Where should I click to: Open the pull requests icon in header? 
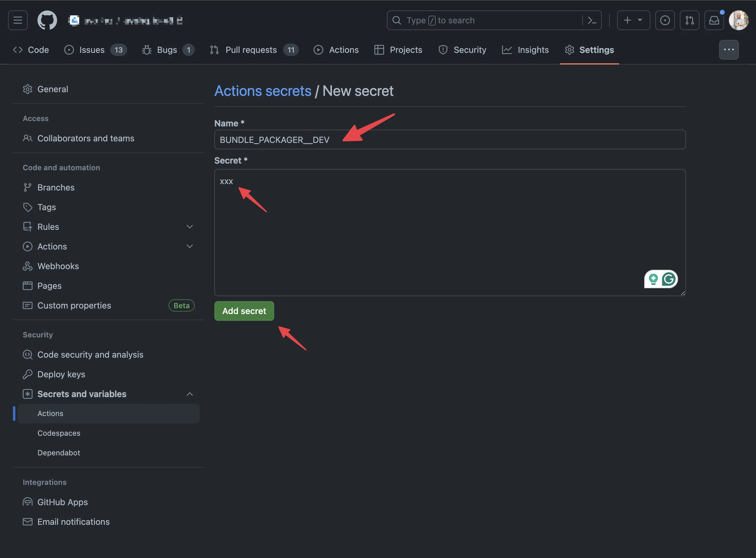689,20
